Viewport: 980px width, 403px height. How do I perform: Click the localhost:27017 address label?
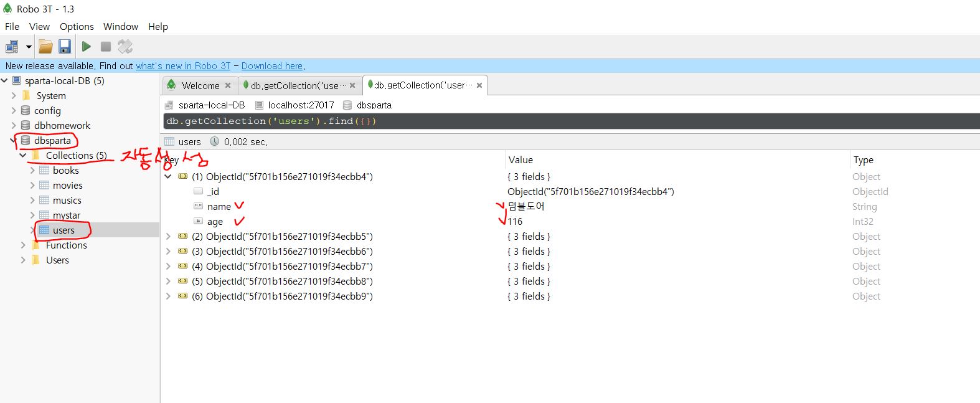click(301, 105)
